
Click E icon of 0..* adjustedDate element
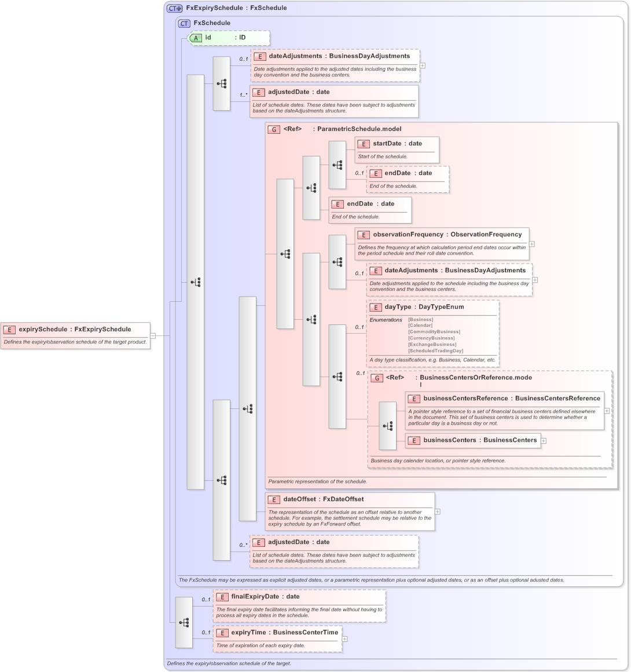tap(259, 543)
